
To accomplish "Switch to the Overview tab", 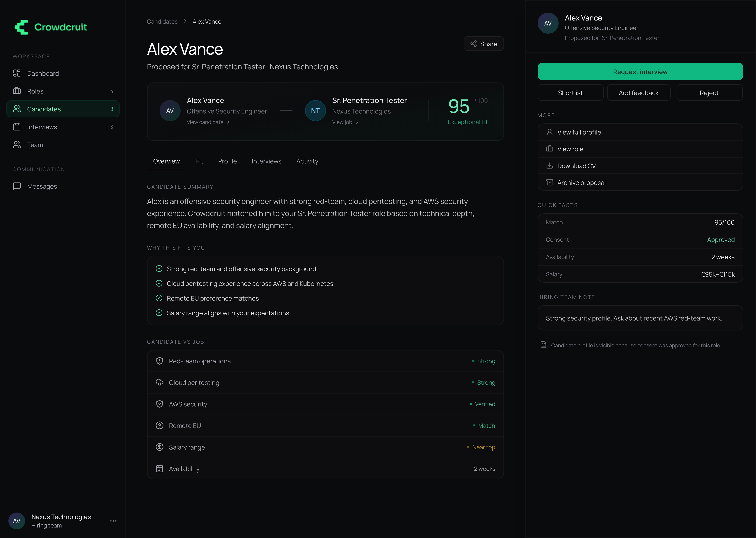I will pos(166,161).
